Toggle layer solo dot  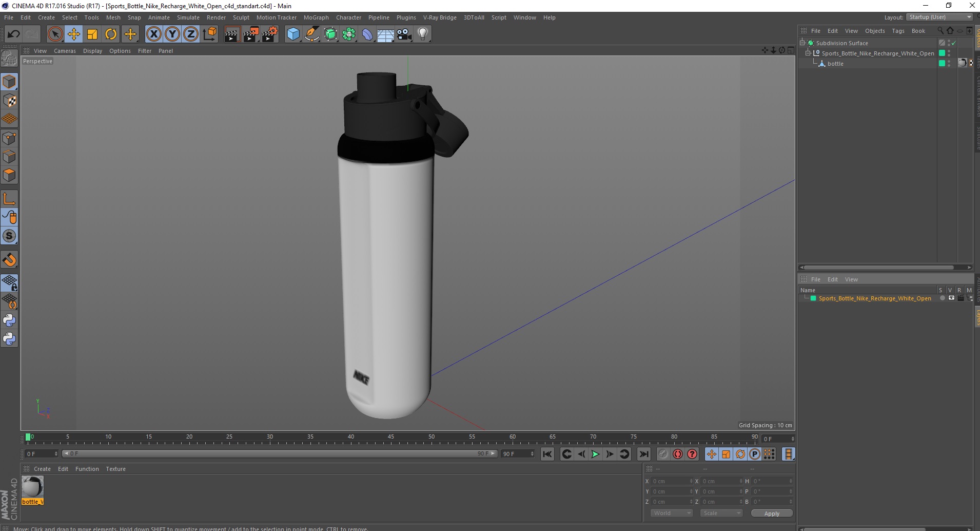(x=942, y=298)
